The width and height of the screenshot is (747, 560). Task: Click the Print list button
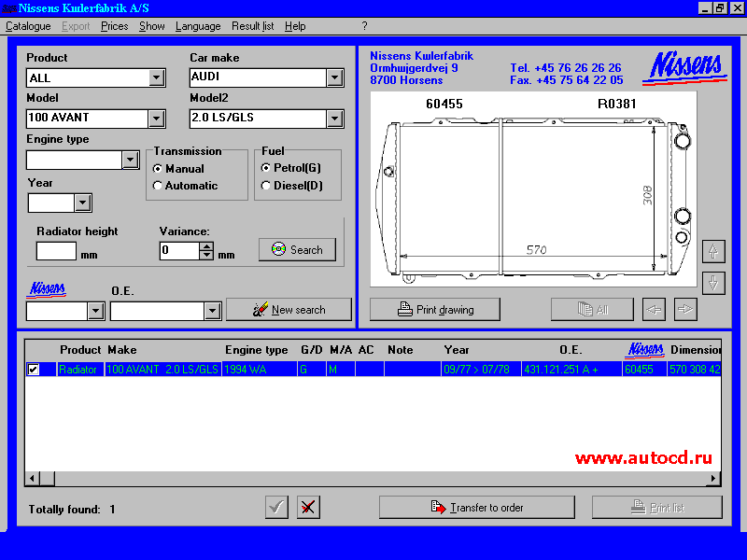[x=657, y=507]
